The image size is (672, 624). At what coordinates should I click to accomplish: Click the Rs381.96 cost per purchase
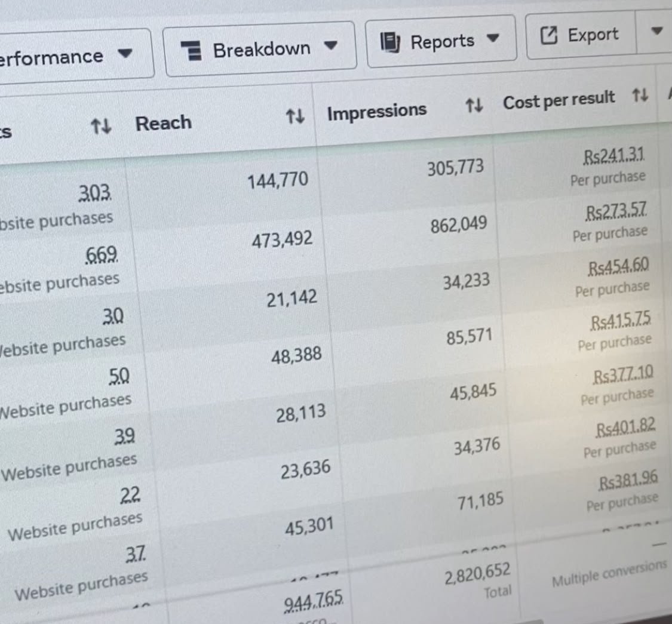(x=628, y=482)
